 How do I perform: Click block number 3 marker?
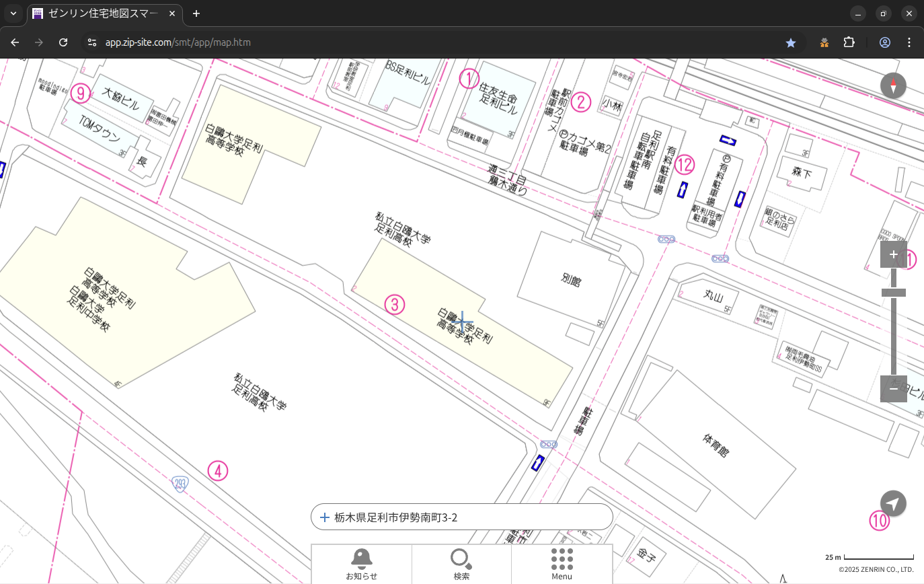click(x=395, y=305)
